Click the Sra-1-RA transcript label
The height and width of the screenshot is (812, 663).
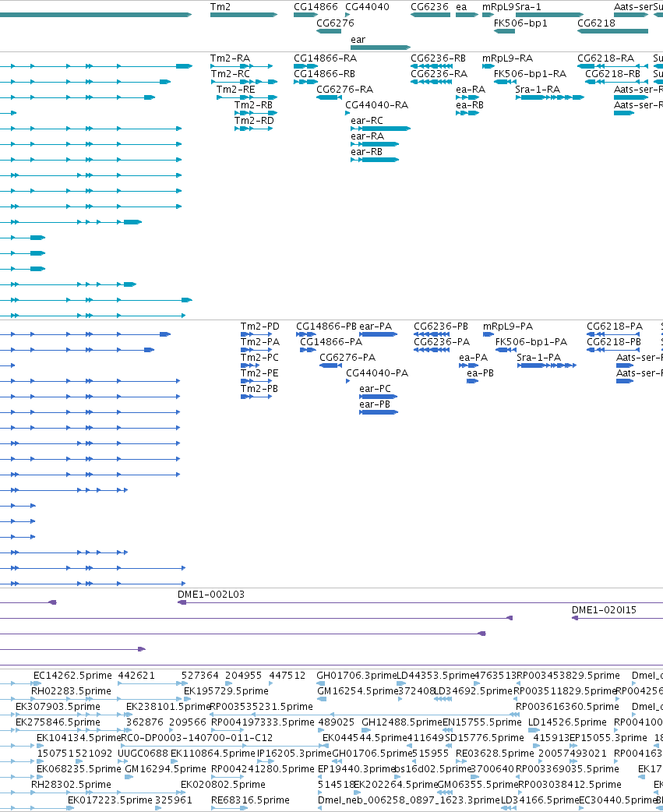538,89
